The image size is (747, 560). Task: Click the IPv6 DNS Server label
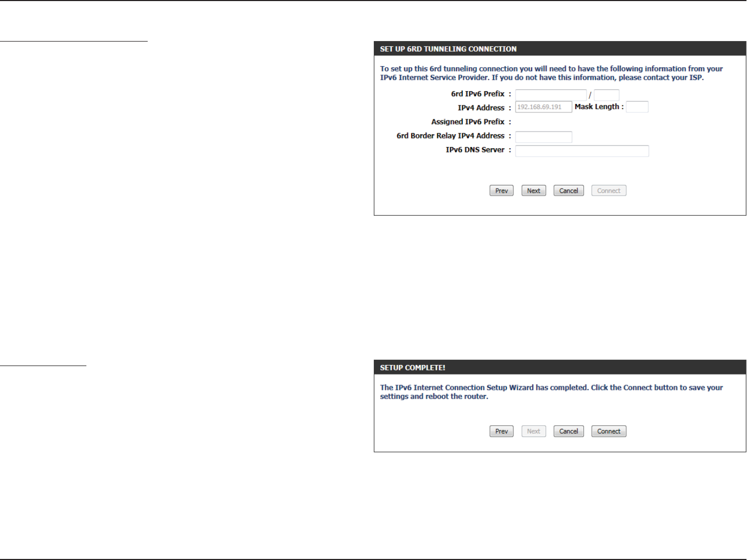tap(475, 150)
